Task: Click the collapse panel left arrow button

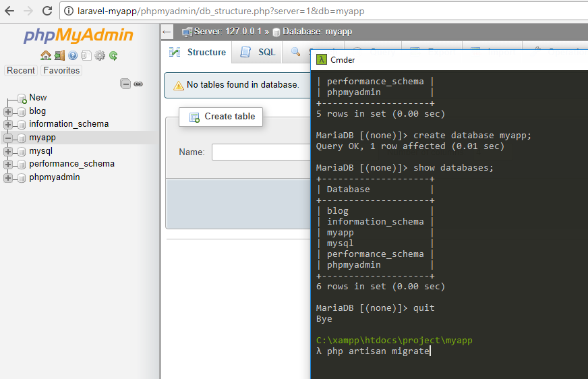Action: point(167,32)
